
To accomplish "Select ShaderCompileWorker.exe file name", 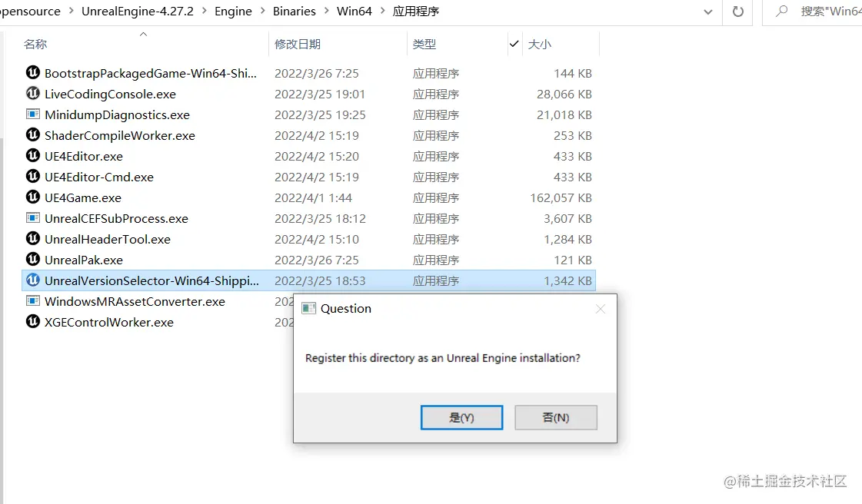I will pyautogui.click(x=120, y=136).
